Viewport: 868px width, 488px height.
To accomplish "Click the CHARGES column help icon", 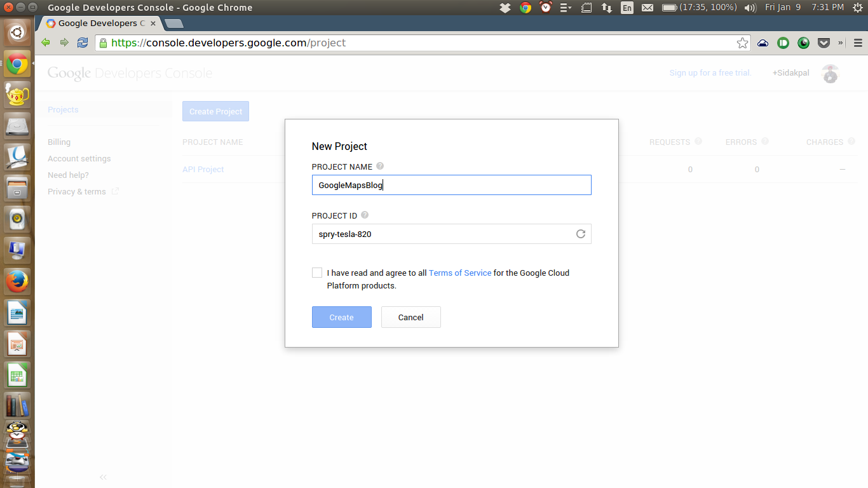I will pos(851,141).
